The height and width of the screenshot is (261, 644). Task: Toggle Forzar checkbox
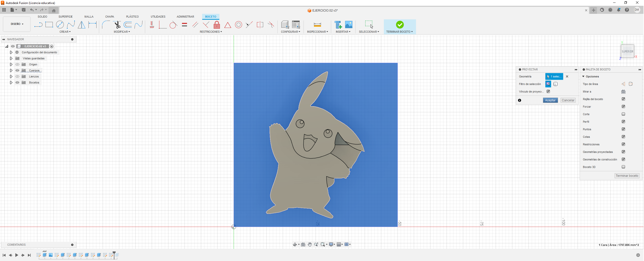623,107
